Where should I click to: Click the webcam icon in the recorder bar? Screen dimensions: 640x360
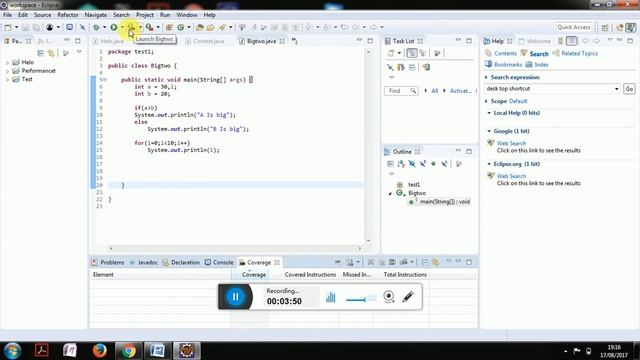[389, 296]
